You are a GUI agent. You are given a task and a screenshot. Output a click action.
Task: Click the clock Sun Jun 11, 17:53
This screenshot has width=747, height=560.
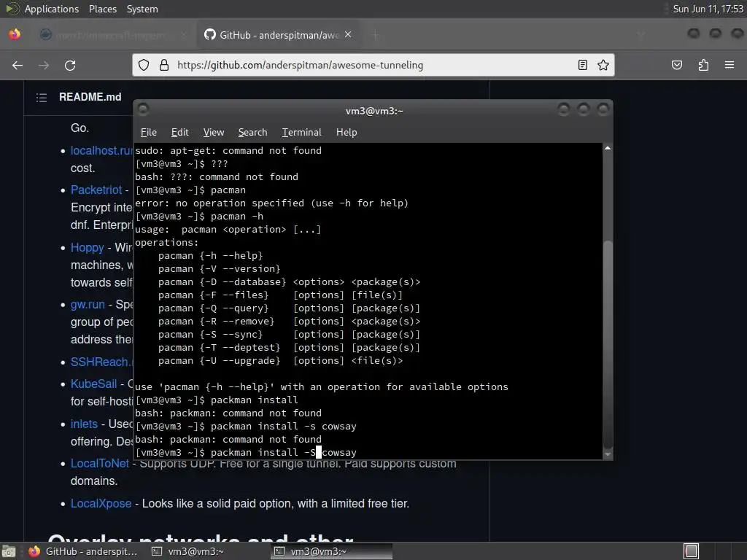pos(708,9)
